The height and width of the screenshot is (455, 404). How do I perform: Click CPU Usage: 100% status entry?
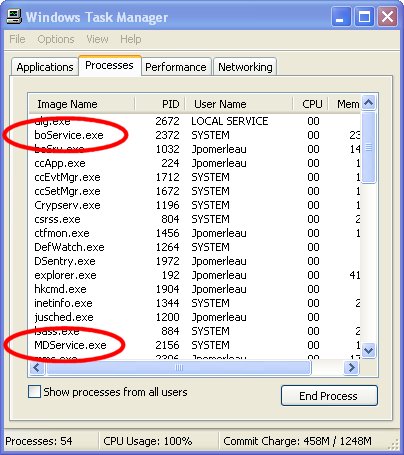coord(148,441)
